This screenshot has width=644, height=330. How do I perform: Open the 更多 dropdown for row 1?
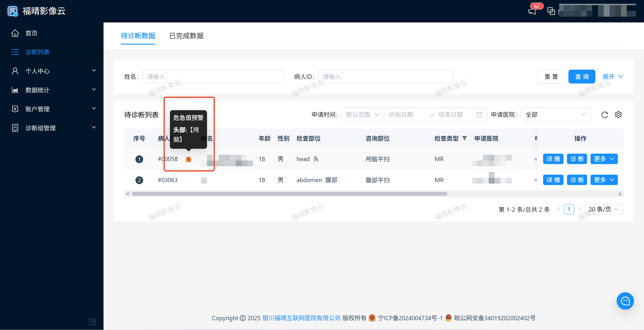pos(604,159)
